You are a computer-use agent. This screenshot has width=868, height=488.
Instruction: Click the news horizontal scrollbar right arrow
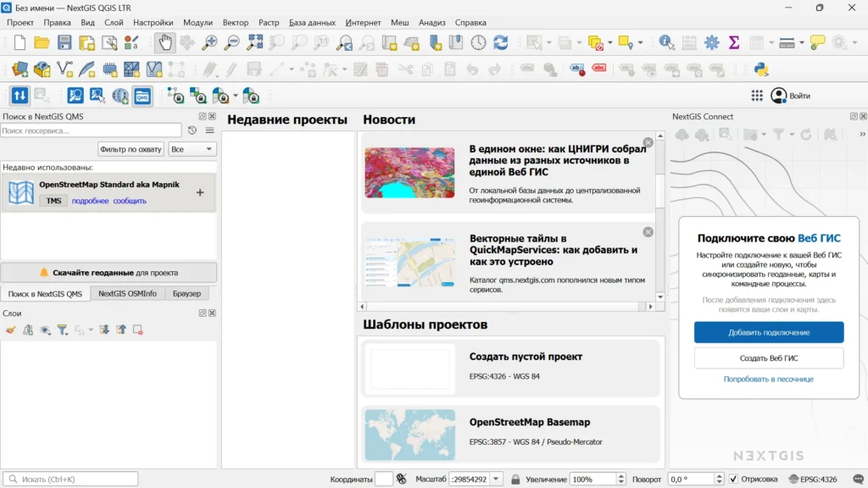(650, 307)
